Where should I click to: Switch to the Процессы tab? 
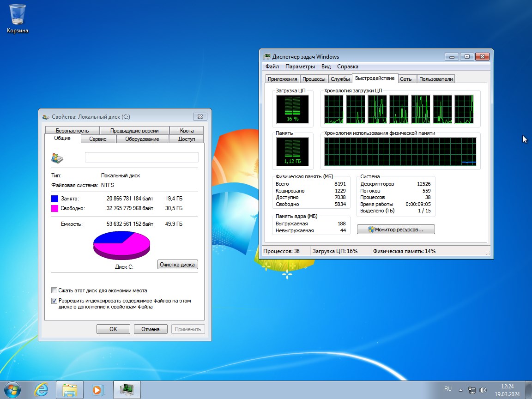[314, 79]
